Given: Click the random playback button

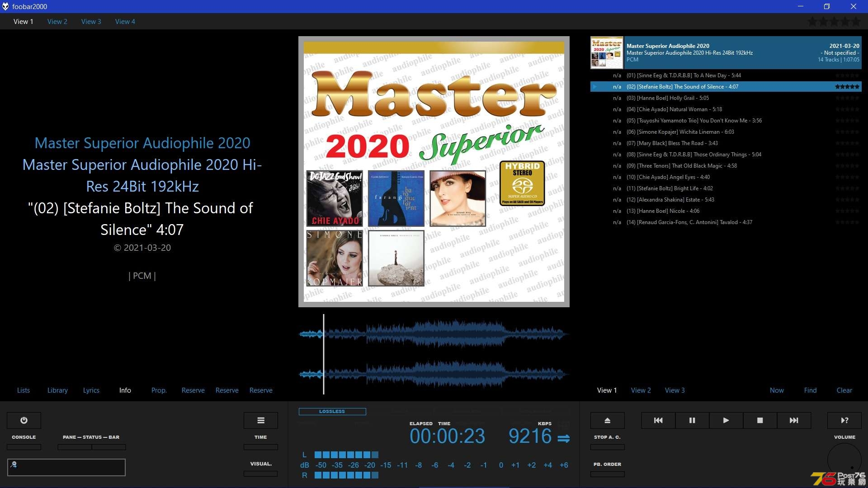Looking at the screenshot, I should tap(844, 420).
